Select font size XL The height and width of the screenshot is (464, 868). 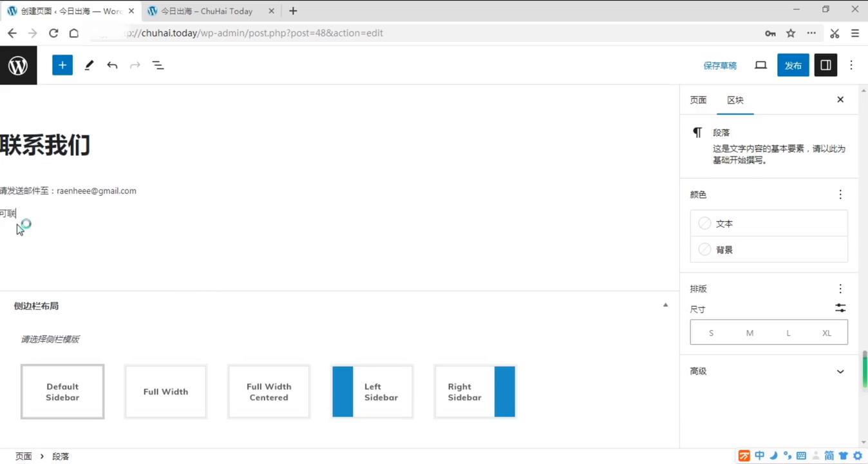tap(827, 333)
